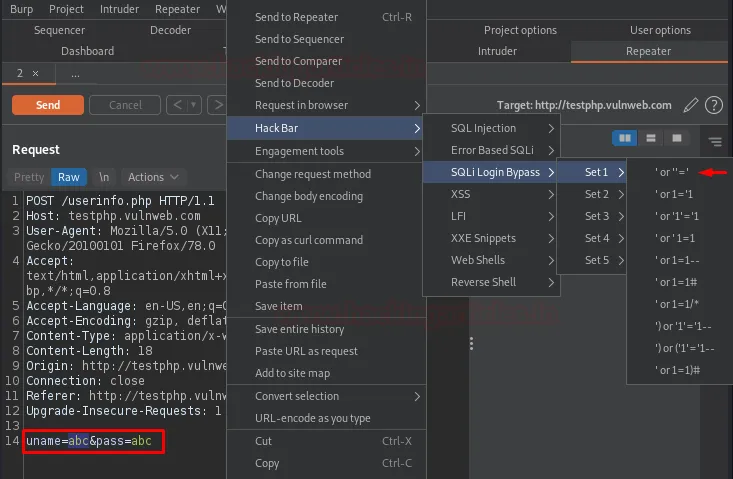Close Repeater tab 2 with the x

pyautogui.click(x=36, y=73)
